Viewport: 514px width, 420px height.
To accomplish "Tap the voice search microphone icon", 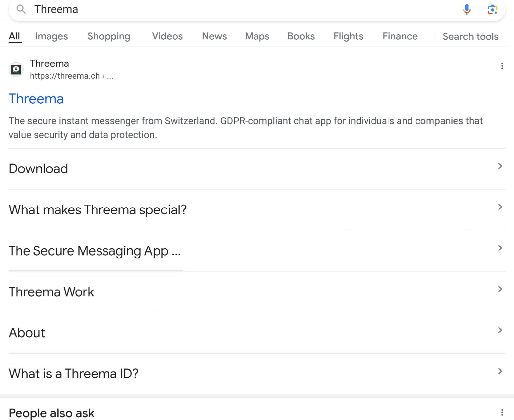I will (x=467, y=10).
